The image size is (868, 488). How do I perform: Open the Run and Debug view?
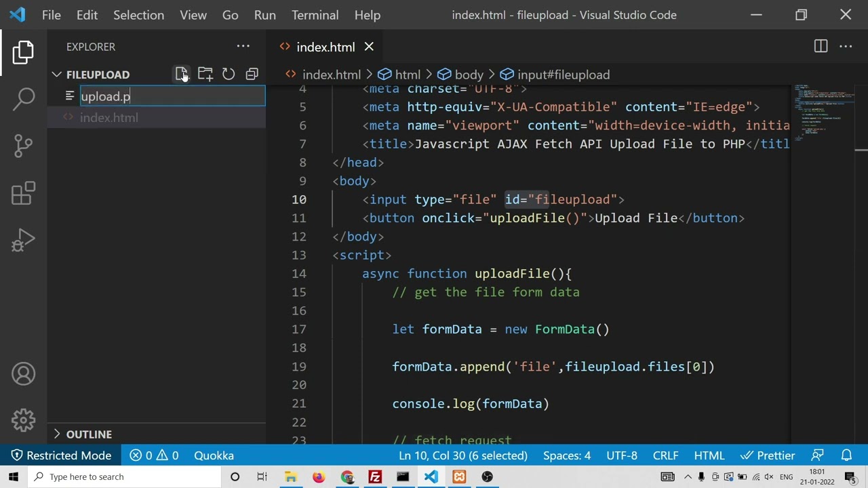pyautogui.click(x=23, y=241)
